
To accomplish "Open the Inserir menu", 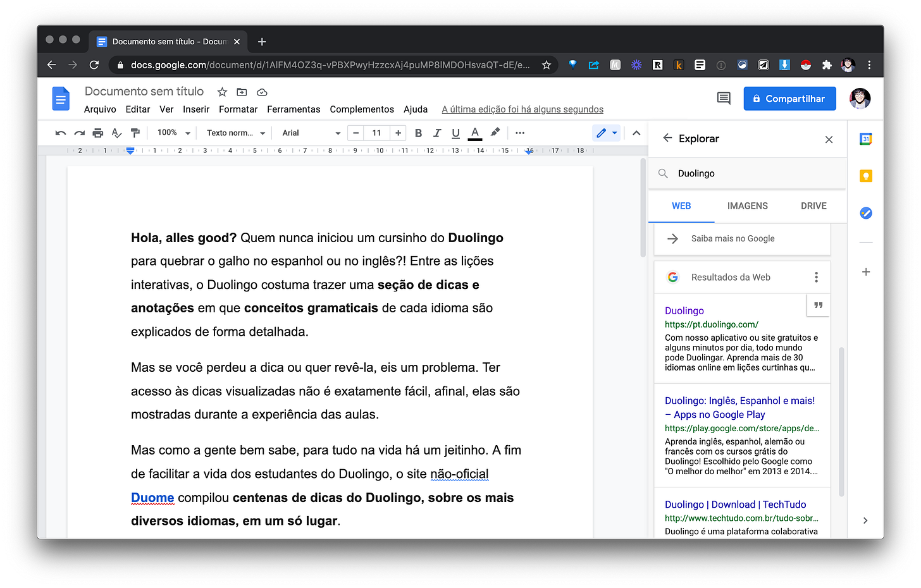I will pos(196,109).
